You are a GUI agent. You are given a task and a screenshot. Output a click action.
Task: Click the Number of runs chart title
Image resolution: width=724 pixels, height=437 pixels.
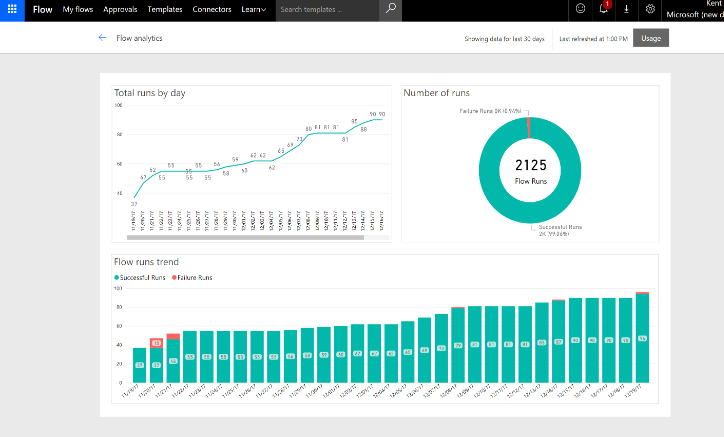(x=436, y=93)
